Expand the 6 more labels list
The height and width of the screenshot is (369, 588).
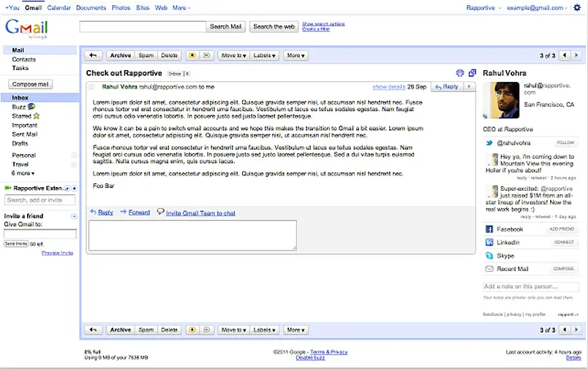click(23, 173)
